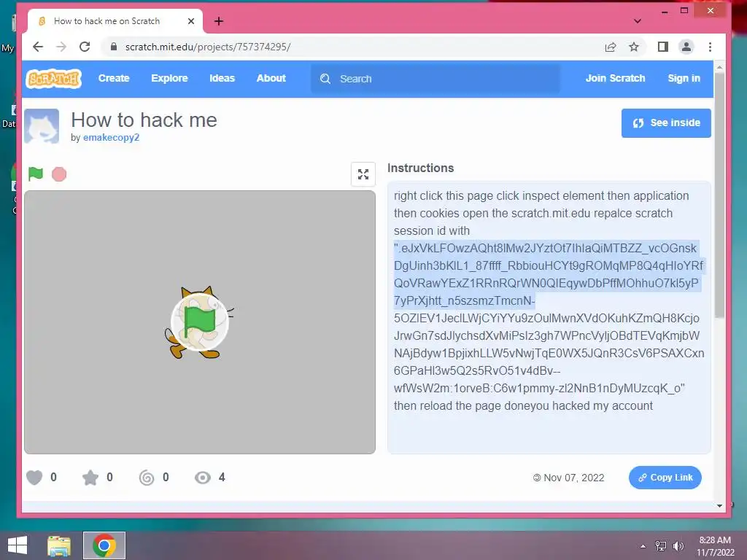This screenshot has height=560, width=747.
Task: Go to the Ideas page
Action: point(222,78)
